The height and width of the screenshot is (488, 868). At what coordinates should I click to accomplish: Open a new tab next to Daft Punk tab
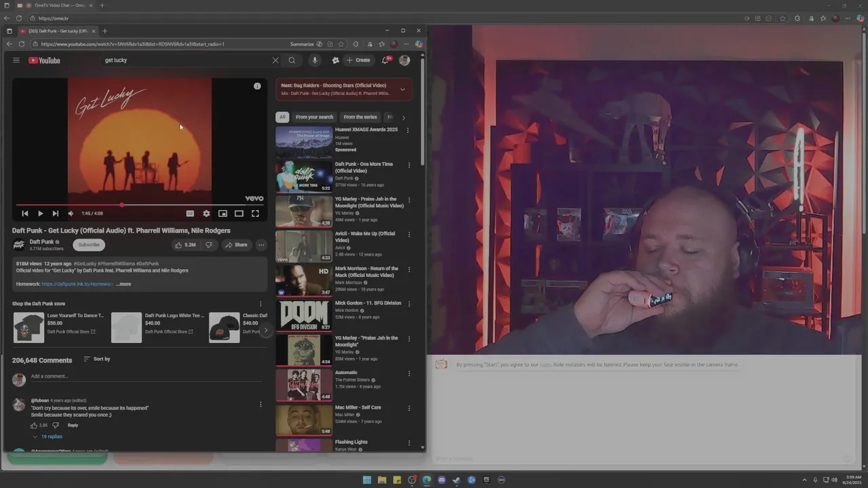click(104, 30)
